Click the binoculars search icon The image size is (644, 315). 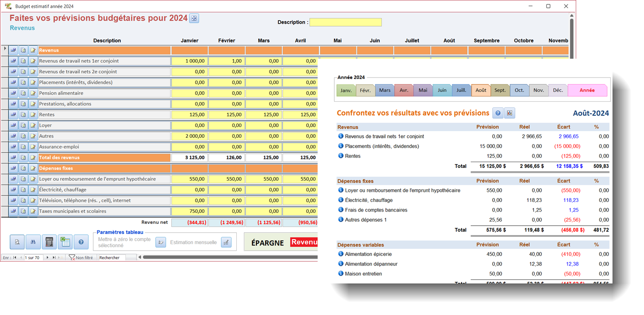coord(33,241)
